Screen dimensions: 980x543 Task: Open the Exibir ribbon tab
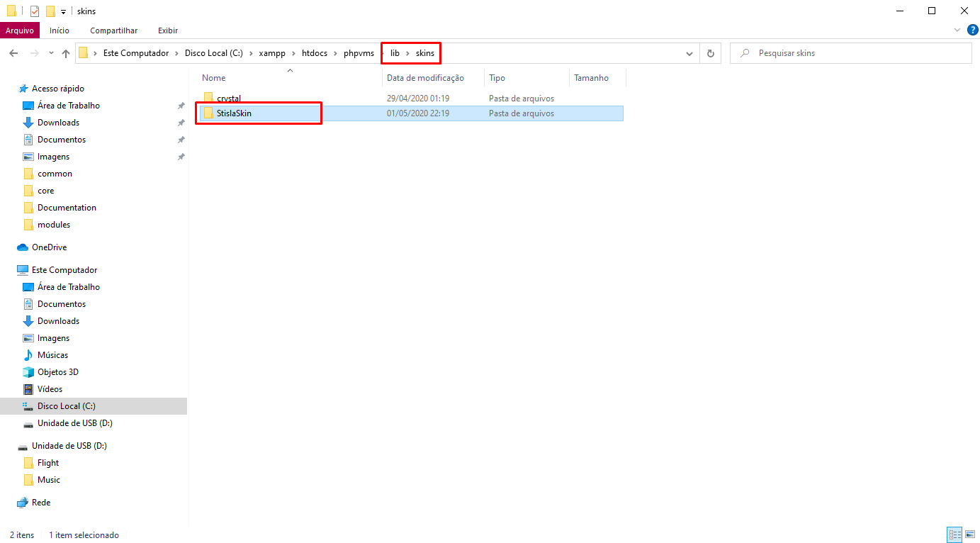click(168, 30)
